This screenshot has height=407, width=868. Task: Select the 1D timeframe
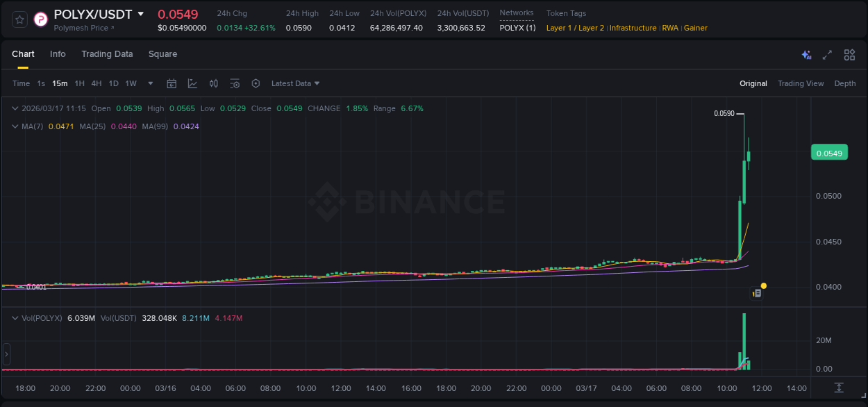tap(113, 83)
